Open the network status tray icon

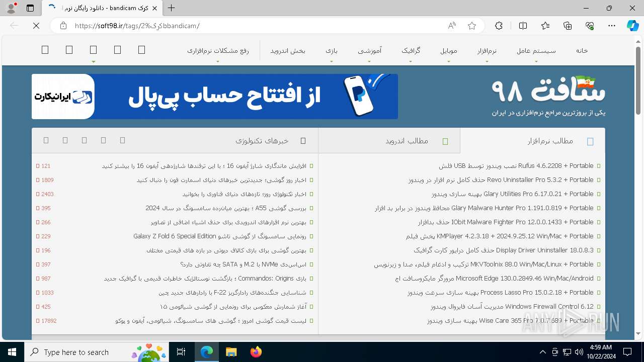(x=567, y=352)
